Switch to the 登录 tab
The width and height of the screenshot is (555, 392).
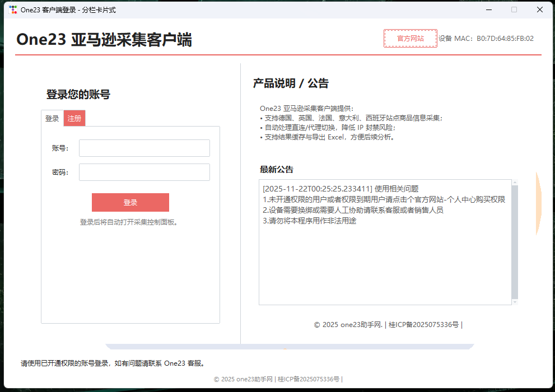pyautogui.click(x=52, y=118)
